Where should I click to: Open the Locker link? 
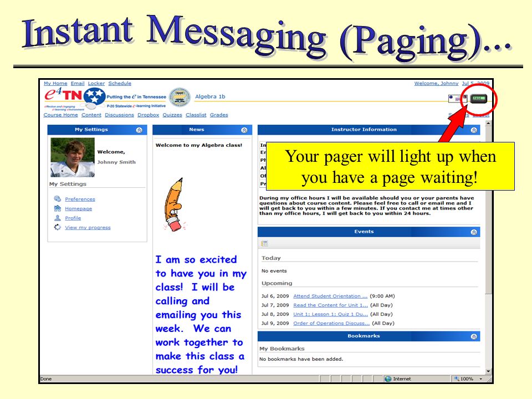coord(96,83)
